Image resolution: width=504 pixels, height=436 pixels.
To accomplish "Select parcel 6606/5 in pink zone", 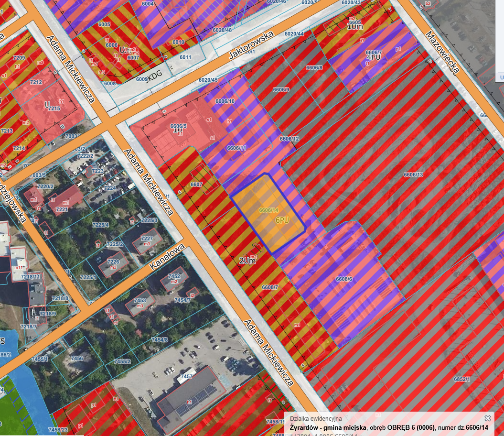I will [178, 126].
